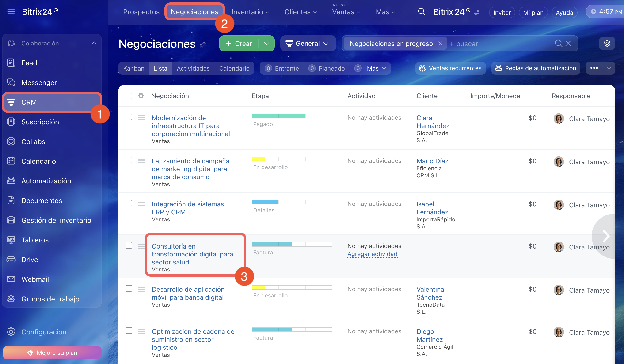Open Webmail in the sidebar
Image resolution: width=624 pixels, height=364 pixels.
(35, 279)
